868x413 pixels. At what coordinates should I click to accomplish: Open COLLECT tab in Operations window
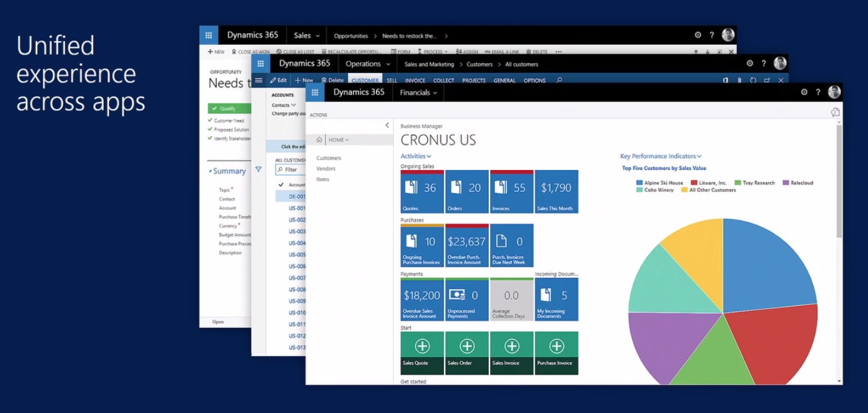pos(443,81)
